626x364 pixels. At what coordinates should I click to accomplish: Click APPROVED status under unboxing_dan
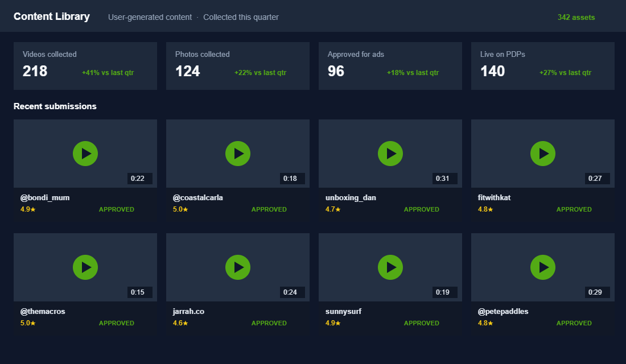(422, 209)
